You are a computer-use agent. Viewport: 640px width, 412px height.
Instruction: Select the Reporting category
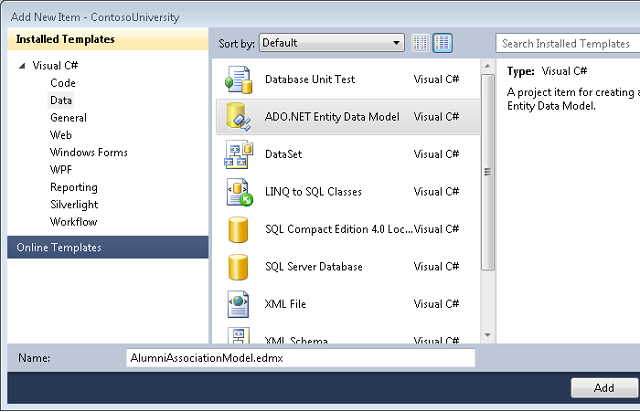74,187
